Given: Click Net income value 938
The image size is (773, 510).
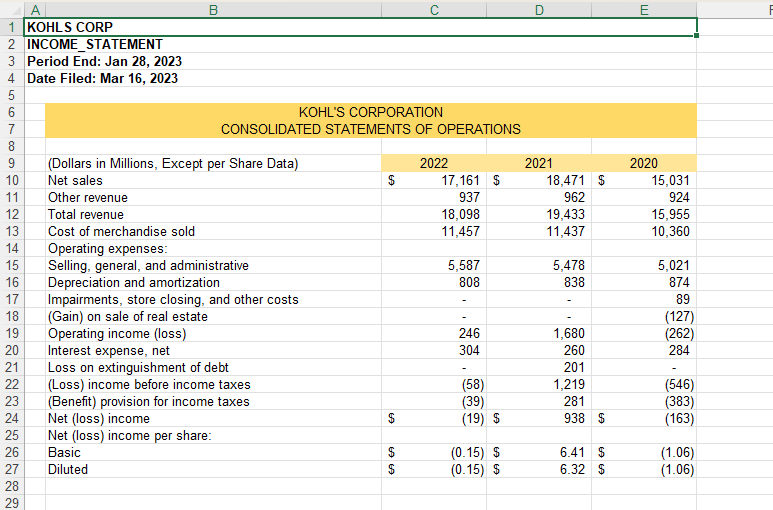Looking at the screenshot, I should (574, 418).
